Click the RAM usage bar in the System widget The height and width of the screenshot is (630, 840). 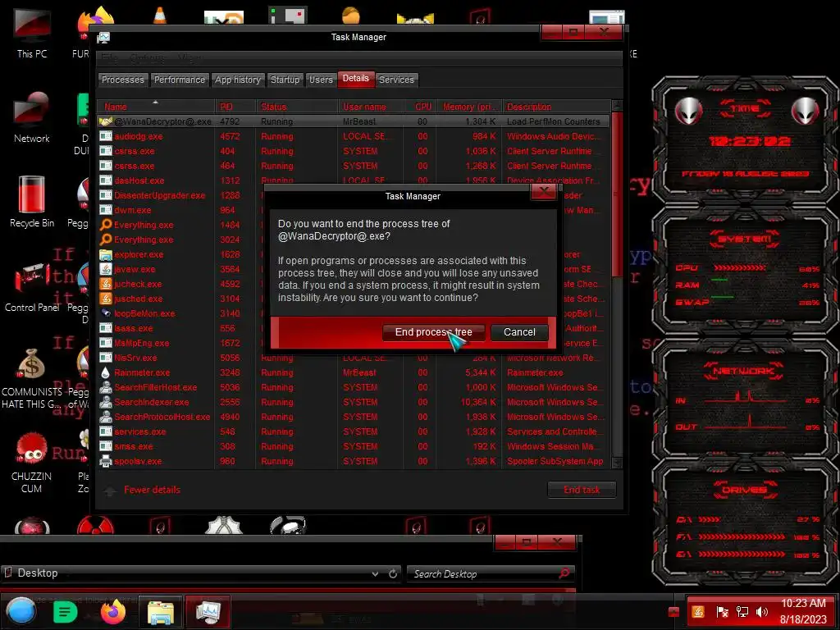pyautogui.click(x=719, y=280)
